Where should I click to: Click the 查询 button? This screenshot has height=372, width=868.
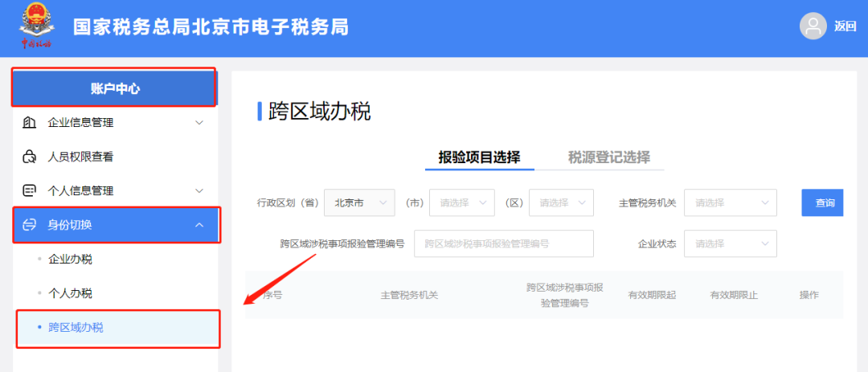823,202
